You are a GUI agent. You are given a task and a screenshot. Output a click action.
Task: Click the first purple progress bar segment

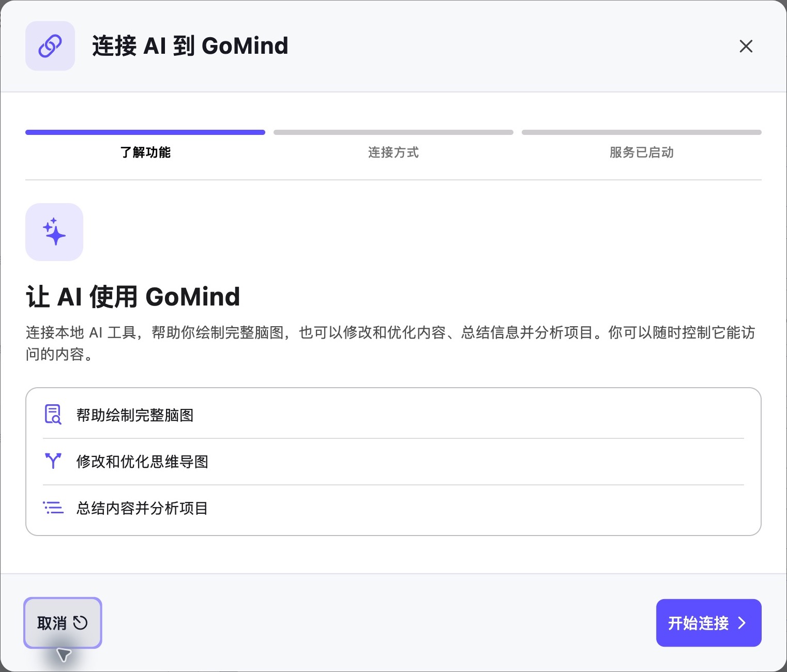tap(145, 132)
